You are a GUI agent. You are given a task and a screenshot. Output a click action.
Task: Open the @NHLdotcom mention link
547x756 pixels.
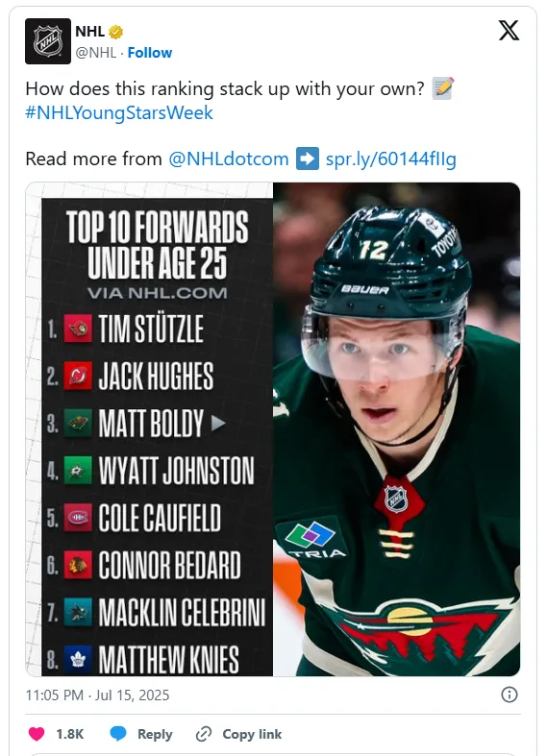(x=229, y=159)
